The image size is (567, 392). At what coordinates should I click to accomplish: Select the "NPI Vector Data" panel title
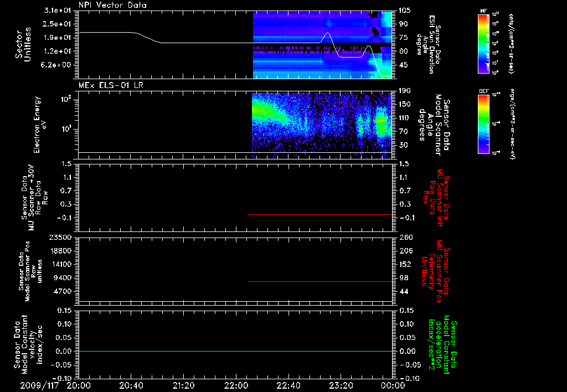point(112,5)
